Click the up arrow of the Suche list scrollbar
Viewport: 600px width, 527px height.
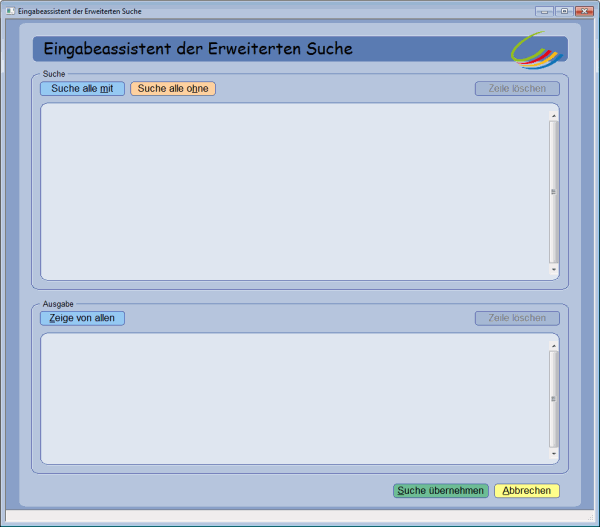click(554, 116)
